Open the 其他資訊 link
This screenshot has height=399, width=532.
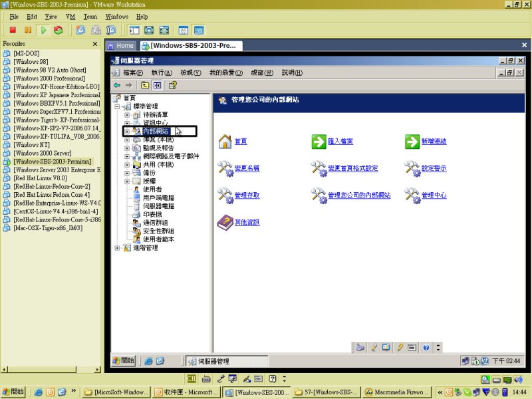[247, 223]
